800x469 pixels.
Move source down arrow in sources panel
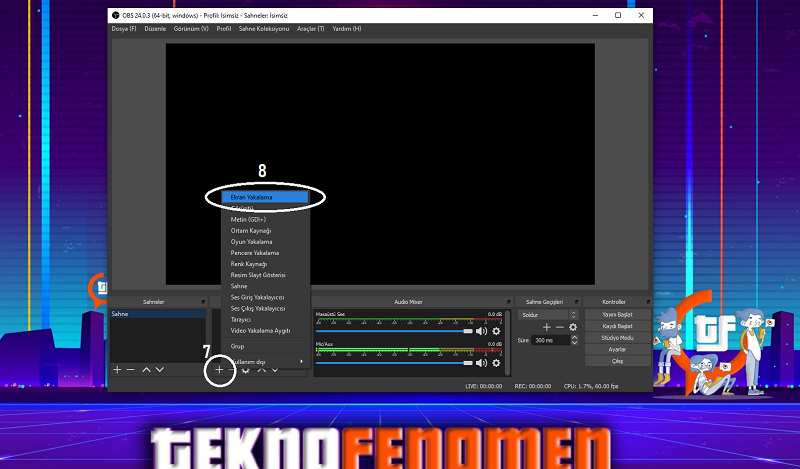click(275, 370)
